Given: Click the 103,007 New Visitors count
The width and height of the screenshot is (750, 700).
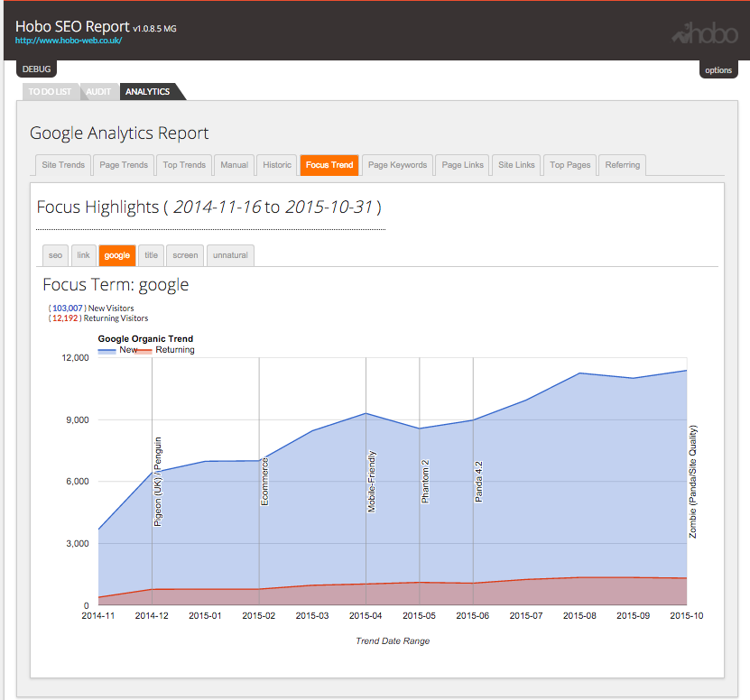Looking at the screenshot, I should click(68, 309).
